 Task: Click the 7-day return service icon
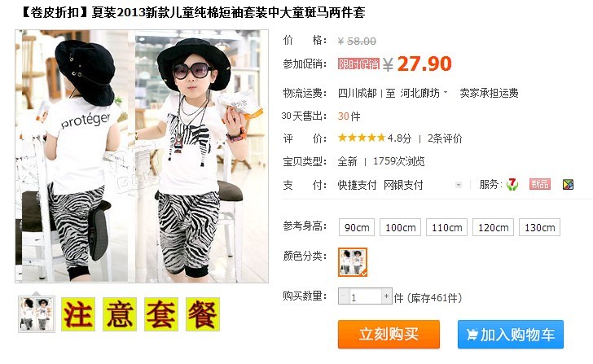point(512,185)
